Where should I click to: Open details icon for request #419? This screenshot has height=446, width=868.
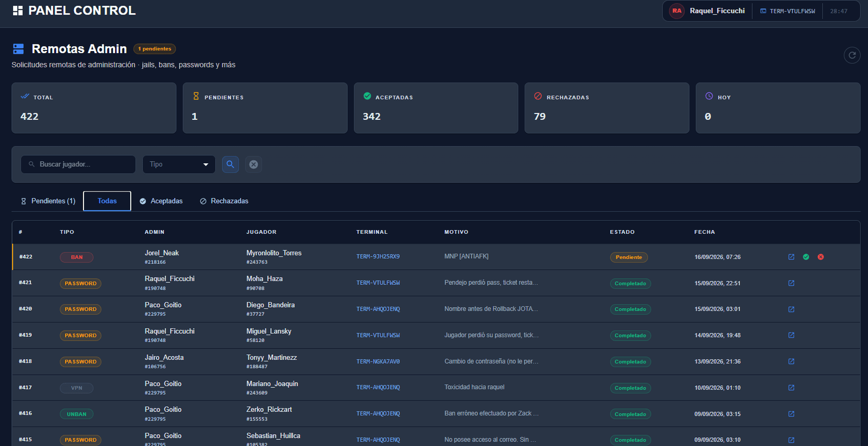[791, 335]
